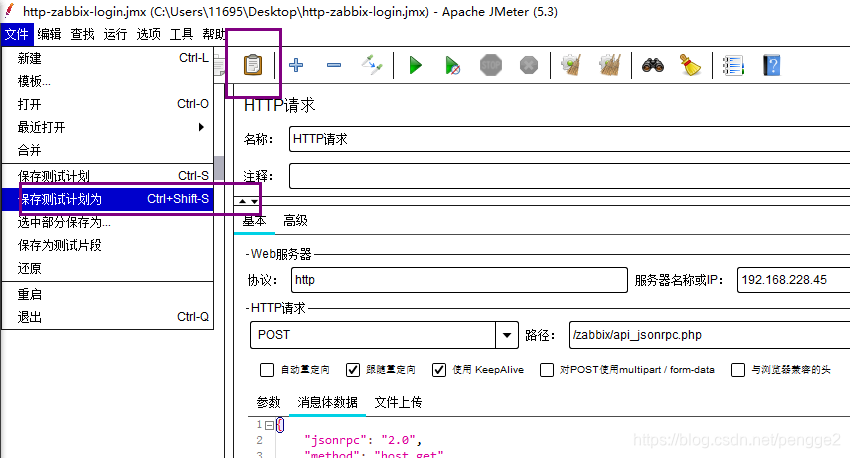Viewport: 850px width, 458px height.
Task: Click the tree panel scrollbar thumb
Action: (x=219, y=168)
